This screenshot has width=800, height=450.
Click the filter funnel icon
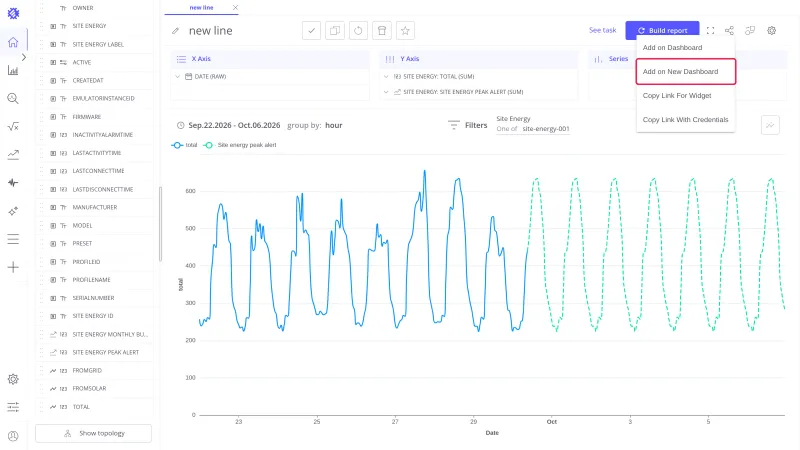pos(453,125)
